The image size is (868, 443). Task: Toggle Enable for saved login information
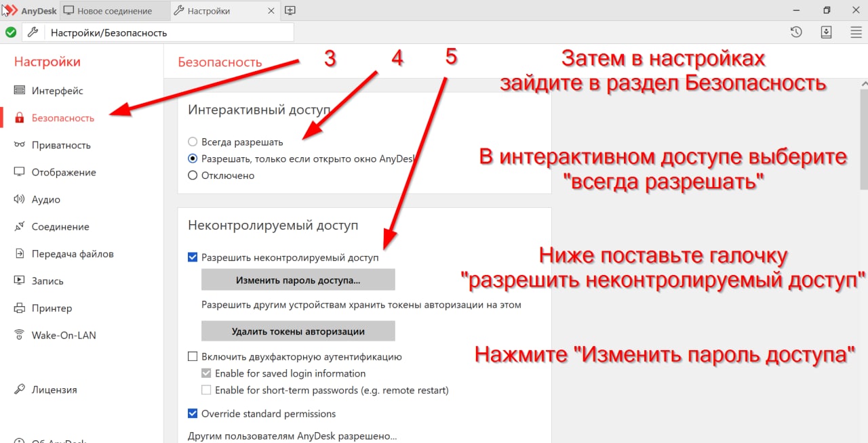point(206,373)
